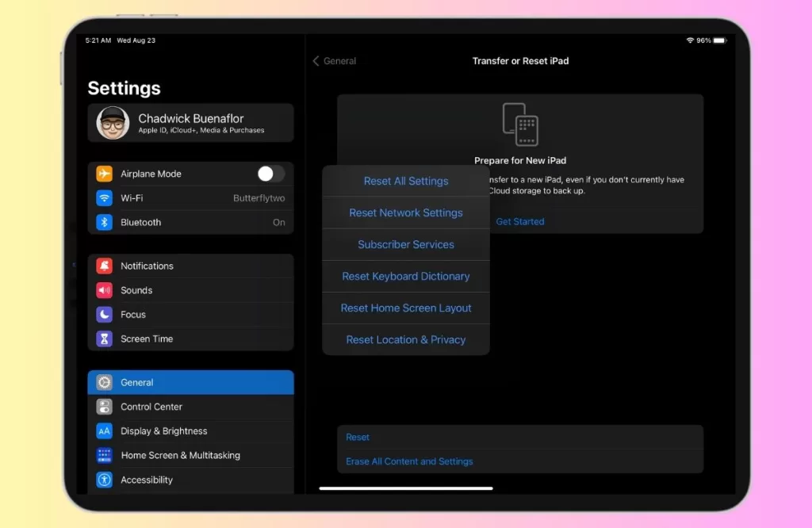
Task: Select Reset Keyboard Dictionary
Action: 406,277
